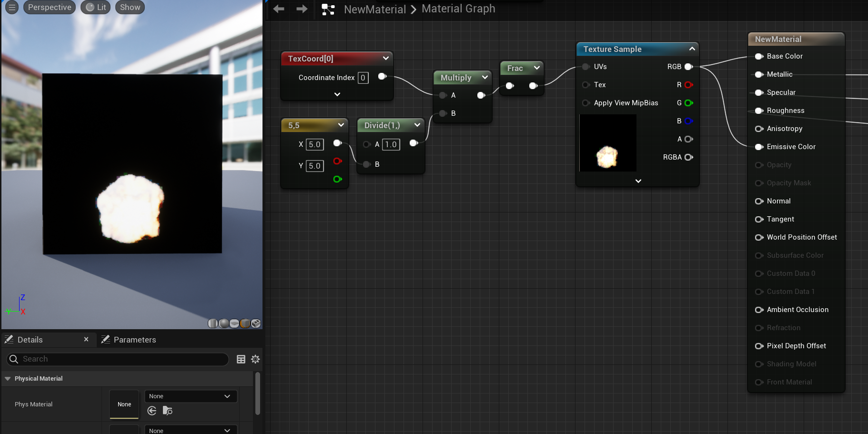The image size is (868, 434).
Task: Close the Details tab
Action: pos(86,339)
